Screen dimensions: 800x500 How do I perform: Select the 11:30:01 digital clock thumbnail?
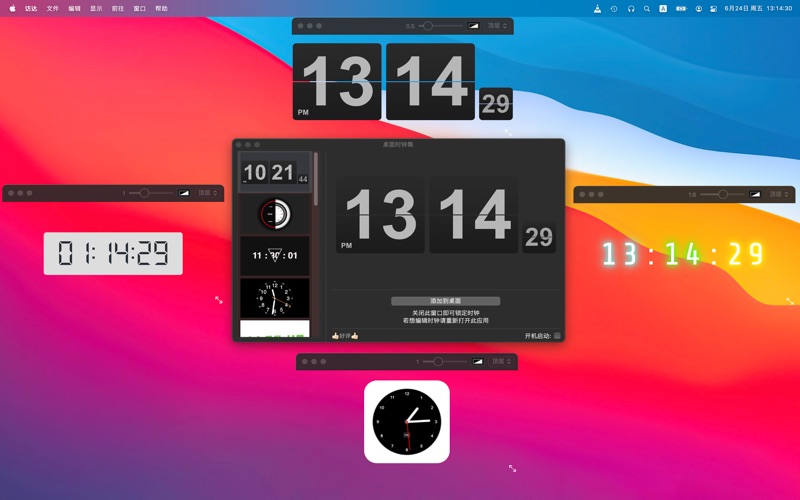coord(274,255)
